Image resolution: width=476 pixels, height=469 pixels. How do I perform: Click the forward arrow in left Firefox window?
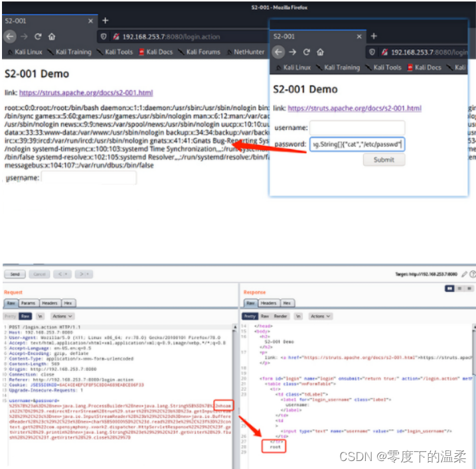[24, 36]
